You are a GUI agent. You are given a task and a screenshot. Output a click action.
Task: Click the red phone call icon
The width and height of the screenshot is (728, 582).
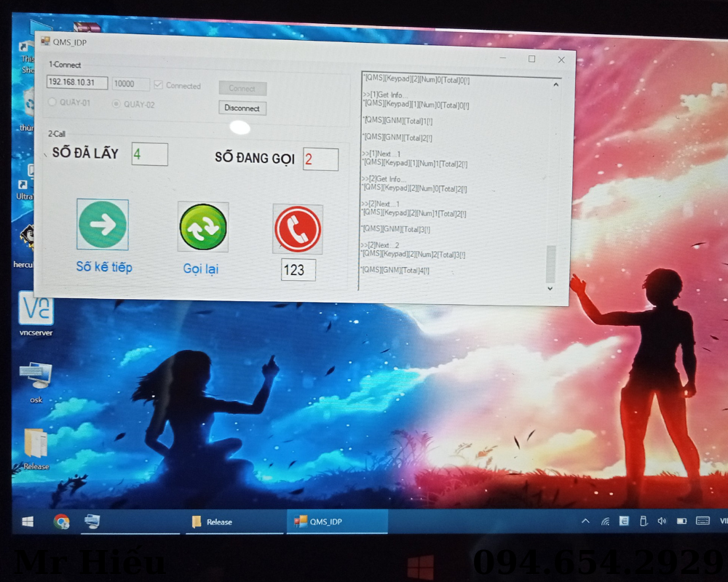coord(297,229)
